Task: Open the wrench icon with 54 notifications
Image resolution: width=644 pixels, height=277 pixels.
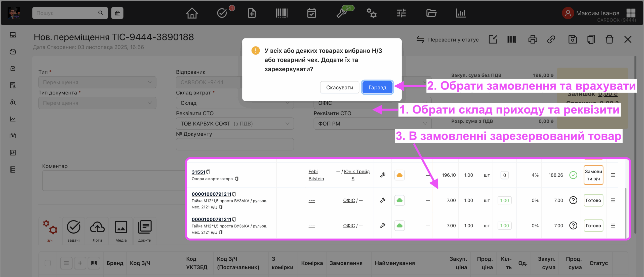Action: coord(342,13)
